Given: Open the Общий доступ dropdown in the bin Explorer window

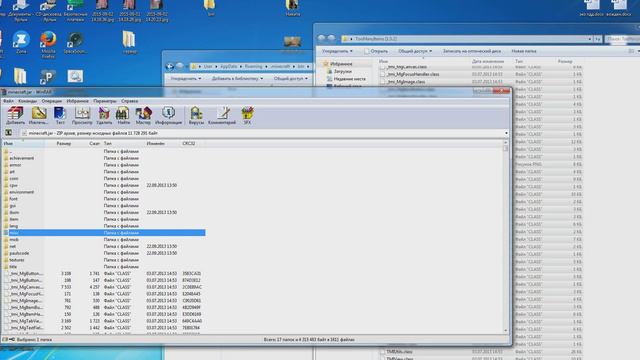Looking at the screenshot, I should [x=291, y=78].
